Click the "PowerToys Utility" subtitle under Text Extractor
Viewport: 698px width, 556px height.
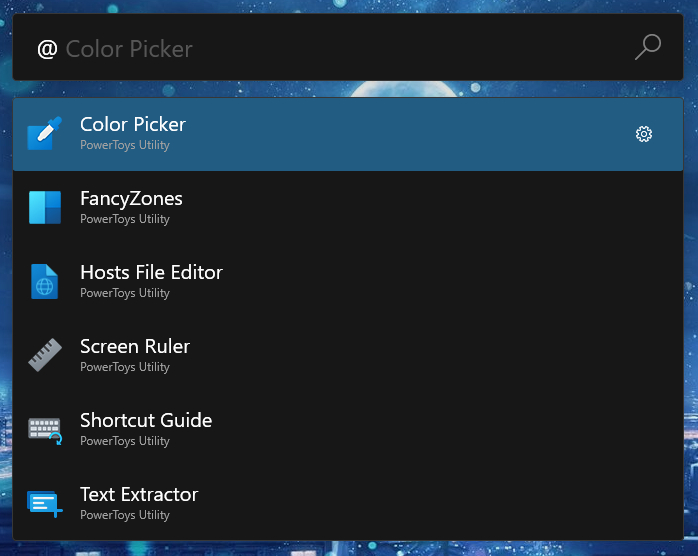tap(125, 515)
